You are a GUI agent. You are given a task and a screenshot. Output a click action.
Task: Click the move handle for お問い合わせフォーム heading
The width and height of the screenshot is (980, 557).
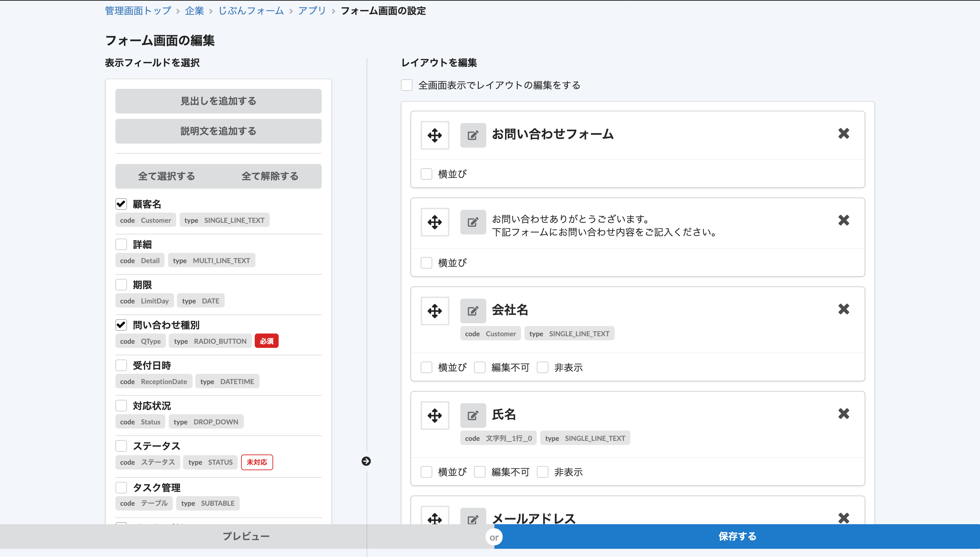point(435,135)
